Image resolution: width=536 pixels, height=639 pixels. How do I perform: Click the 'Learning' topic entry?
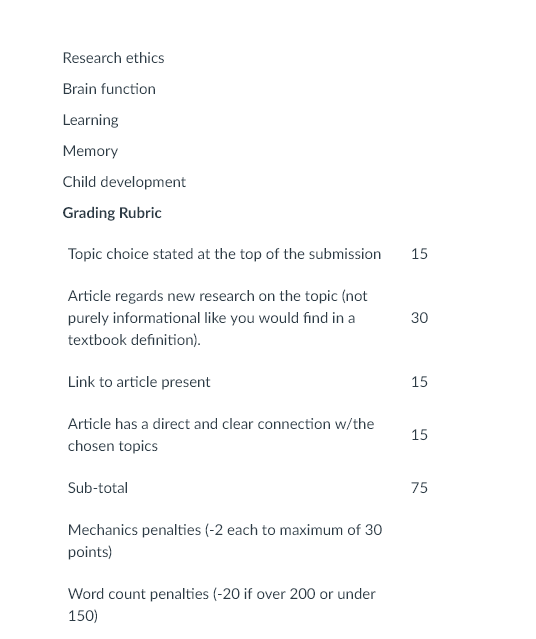pos(90,120)
